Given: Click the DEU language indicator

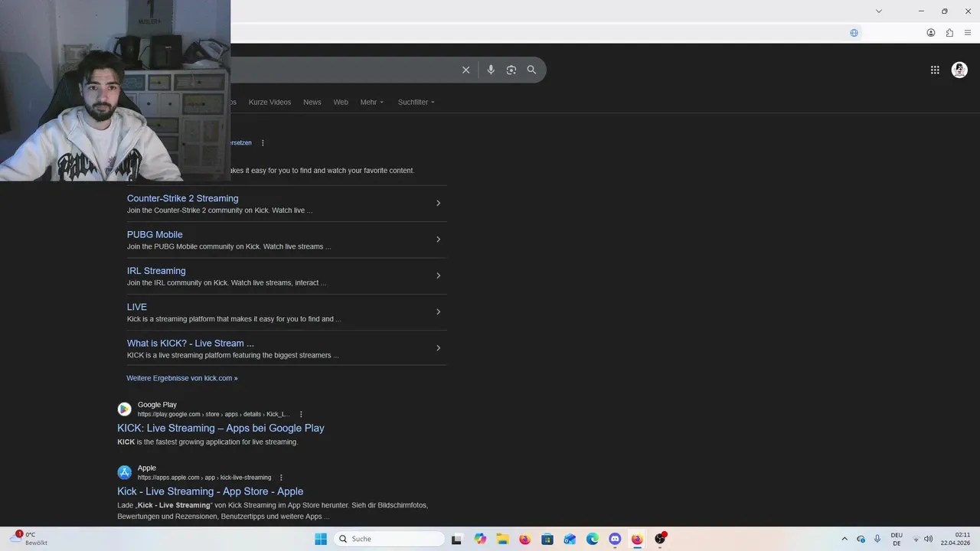Looking at the screenshot, I should coord(897,539).
